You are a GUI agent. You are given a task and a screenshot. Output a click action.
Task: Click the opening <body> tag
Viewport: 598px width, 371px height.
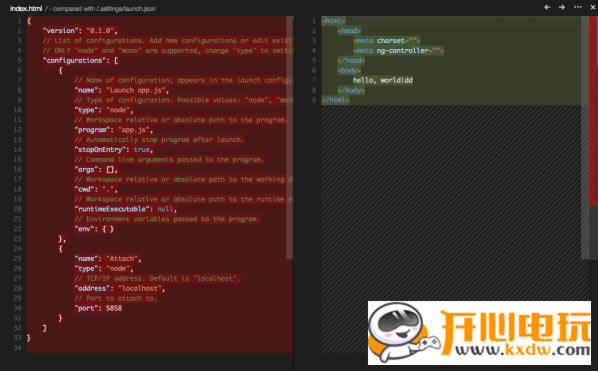click(x=349, y=70)
